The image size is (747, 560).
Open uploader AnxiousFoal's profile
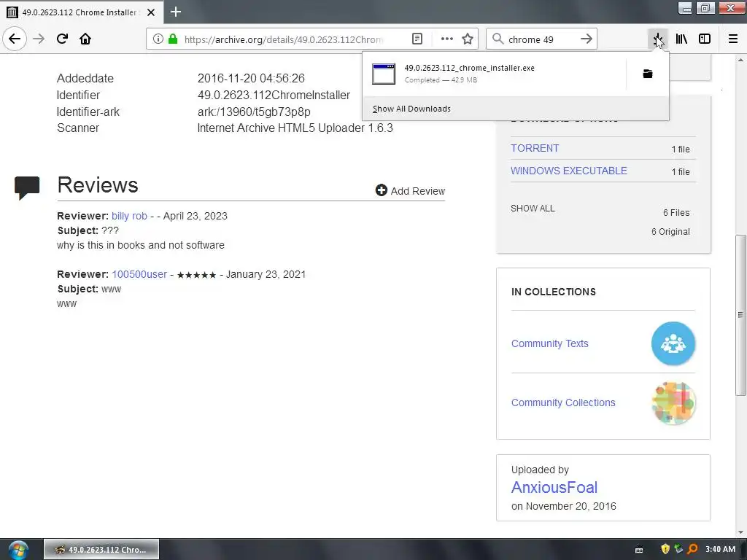(554, 487)
